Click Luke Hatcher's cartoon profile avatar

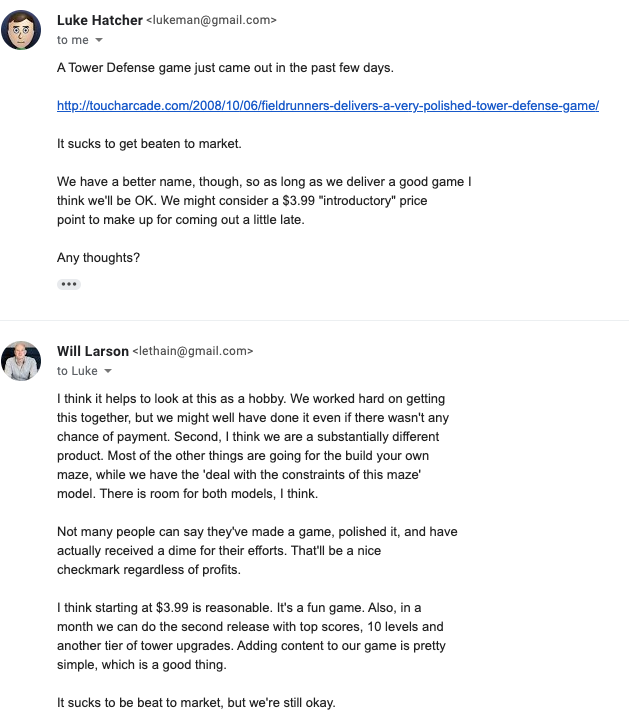[x=22, y=30]
